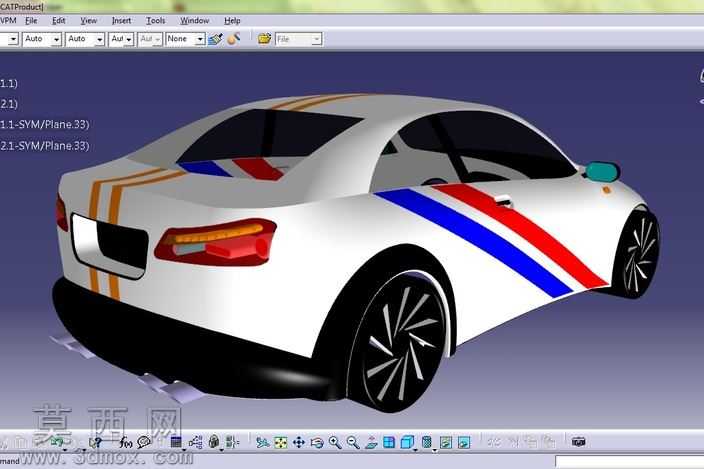Viewport: 704px width, 469px height.
Task: Activate the Fly mode airplane icon
Action: pyautogui.click(x=263, y=443)
